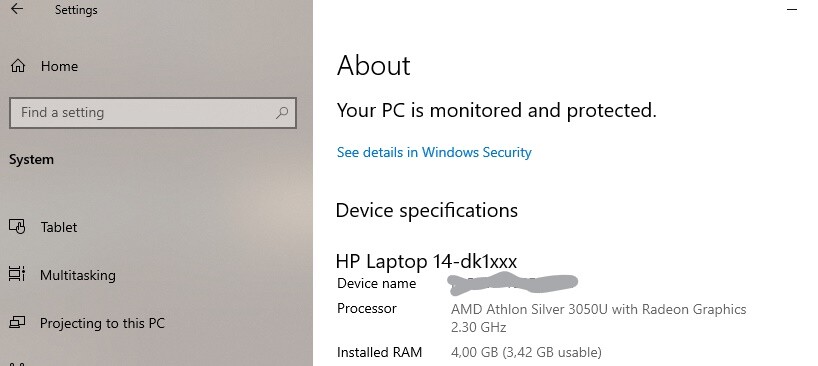Minimize the Settings window
This screenshot has height=366, width=818.
pos(792,9)
